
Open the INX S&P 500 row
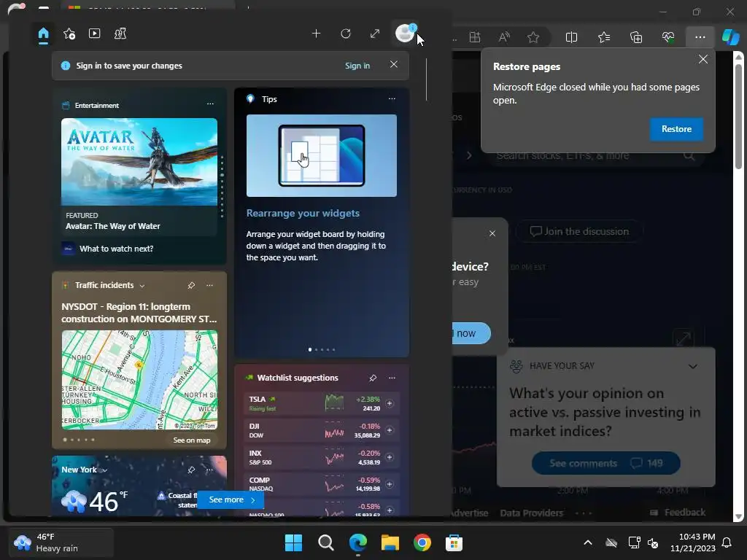322,457
